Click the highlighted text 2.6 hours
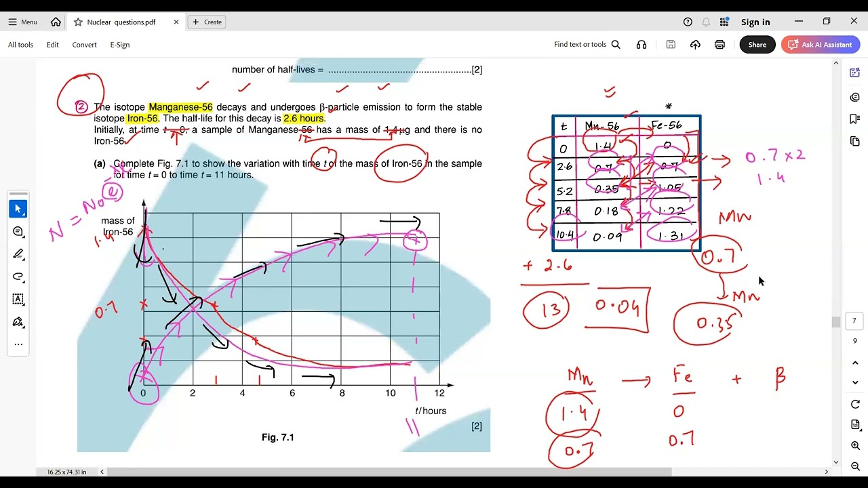Viewport: 868px width, 488px height. point(304,119)
